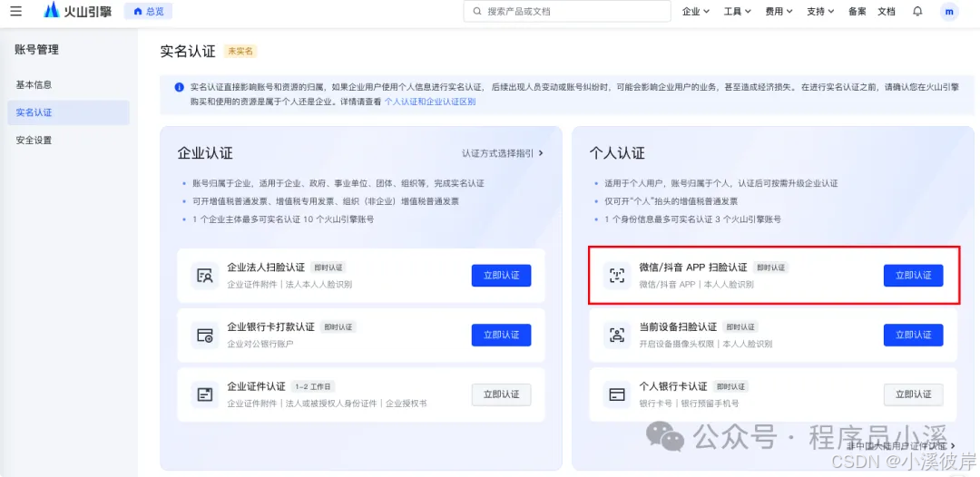Open 认证方式选择指引 link

(x=503, y=153)
